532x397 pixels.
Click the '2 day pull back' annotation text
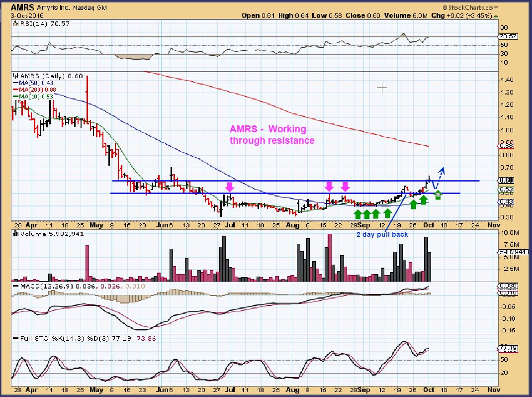pyautogui.click(x=382, y=234)
